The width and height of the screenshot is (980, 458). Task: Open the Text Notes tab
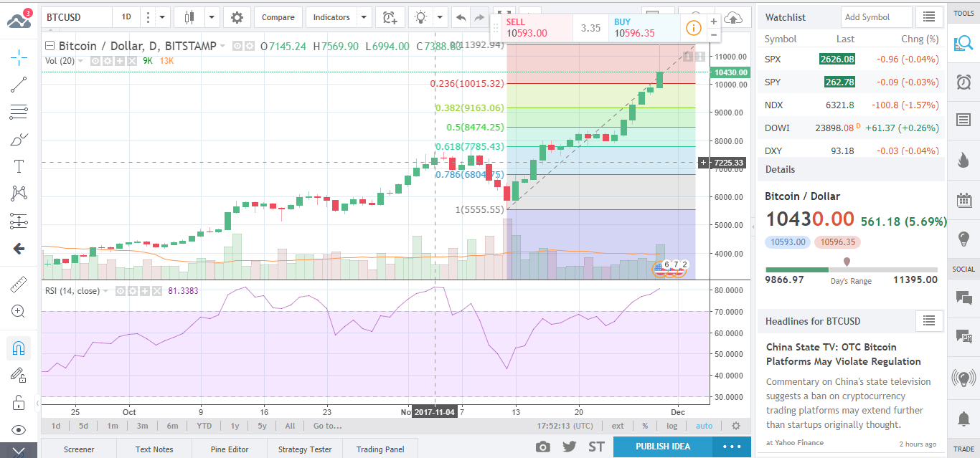tap(154, 449)
